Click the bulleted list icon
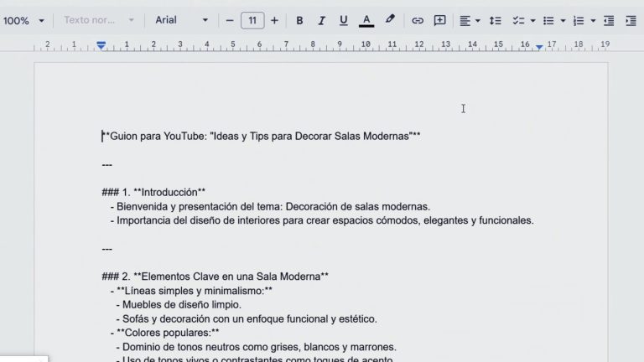 pos(547,20)
